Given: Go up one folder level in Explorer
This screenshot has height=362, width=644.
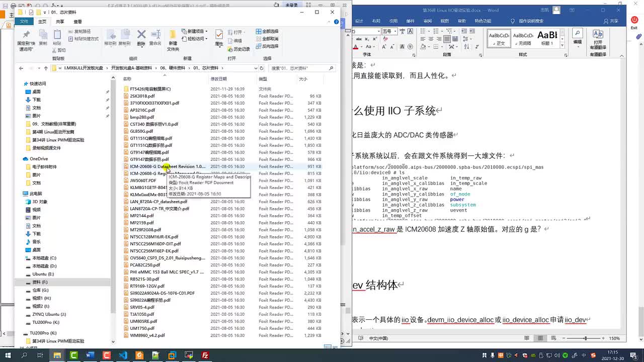Looking at the screenshot, I should [46, 68].
